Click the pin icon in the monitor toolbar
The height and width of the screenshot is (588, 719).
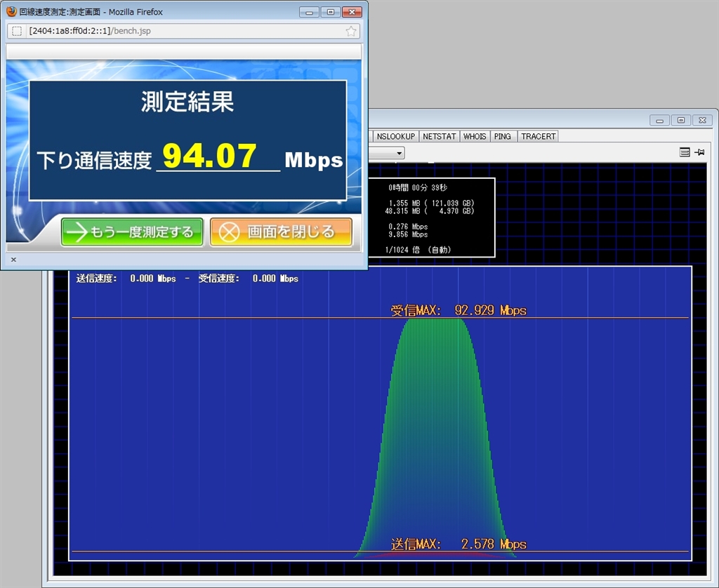click(699, 152)
